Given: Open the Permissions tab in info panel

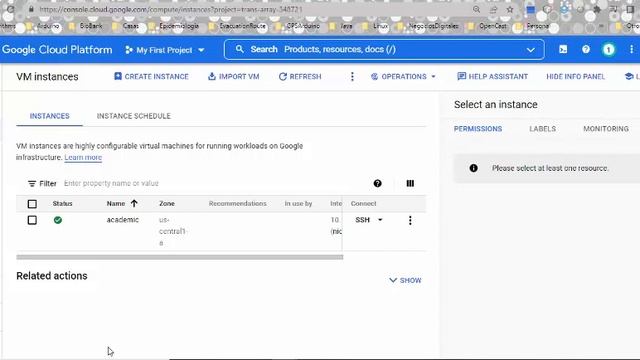Looking at the screenshot, I should (x=478, y=129).
